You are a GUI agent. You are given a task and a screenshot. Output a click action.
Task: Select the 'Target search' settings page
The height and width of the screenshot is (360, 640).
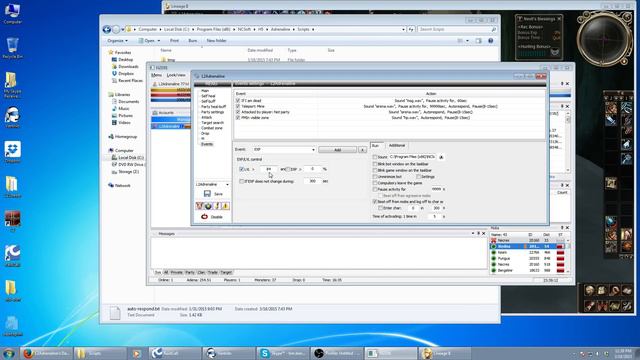pos(212,122)
